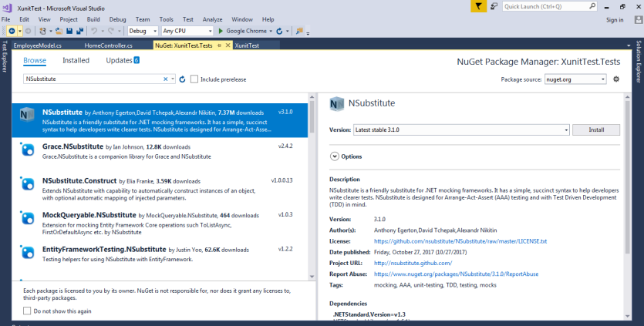The height and width of the screenshot is (326, 644).
Task: Switch to the Installed tab
Action: 76,60
